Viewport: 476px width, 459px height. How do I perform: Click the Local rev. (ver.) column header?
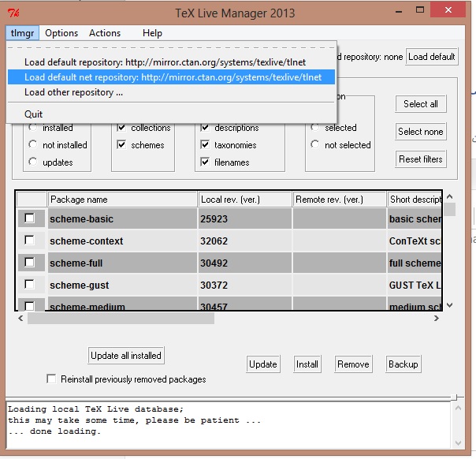(244, 200)
